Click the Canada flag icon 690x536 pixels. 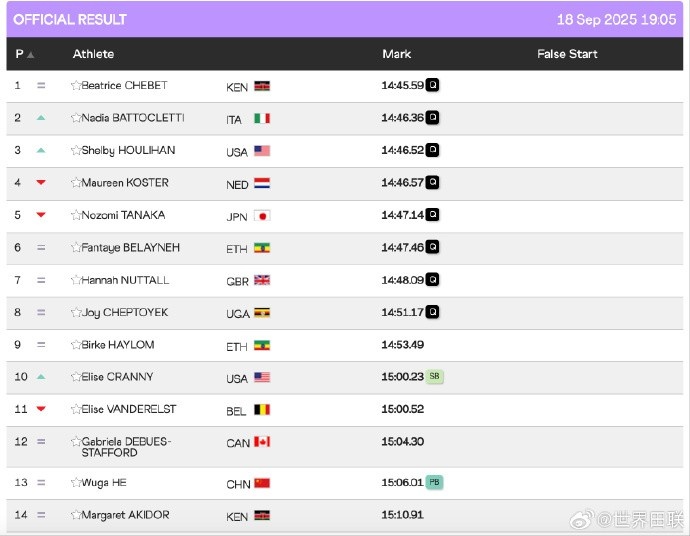click(x=262, y=442)
